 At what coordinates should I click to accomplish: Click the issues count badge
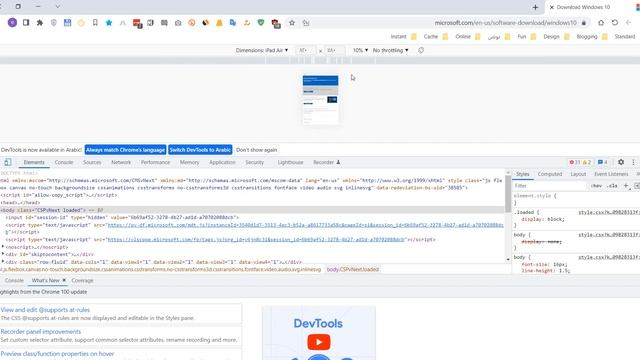tap(602, 162)
